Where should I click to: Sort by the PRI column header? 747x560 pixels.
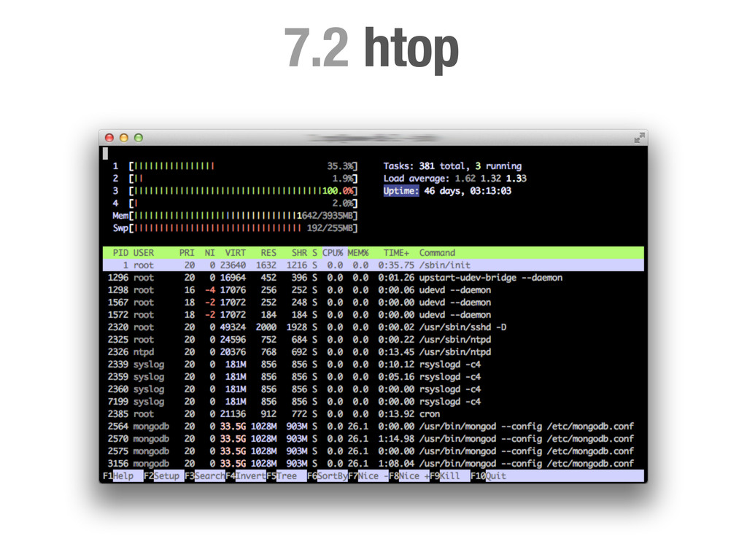tap(187, 253)
